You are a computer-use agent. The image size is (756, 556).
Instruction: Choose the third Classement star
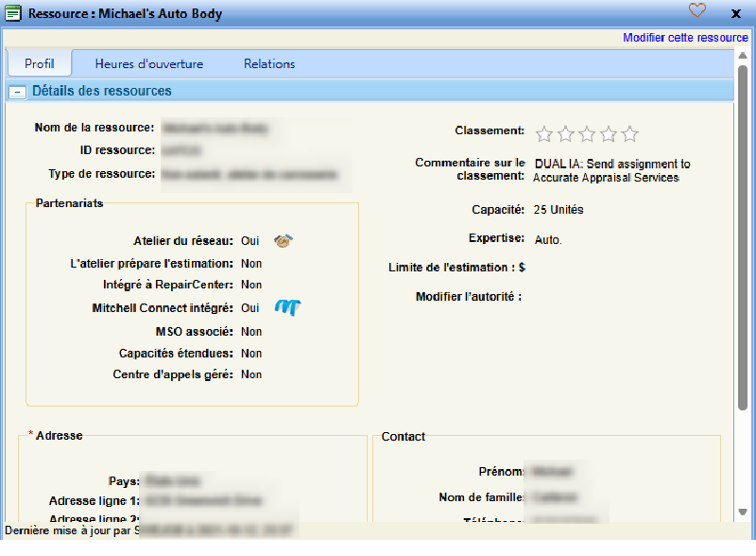coord(587,133)
